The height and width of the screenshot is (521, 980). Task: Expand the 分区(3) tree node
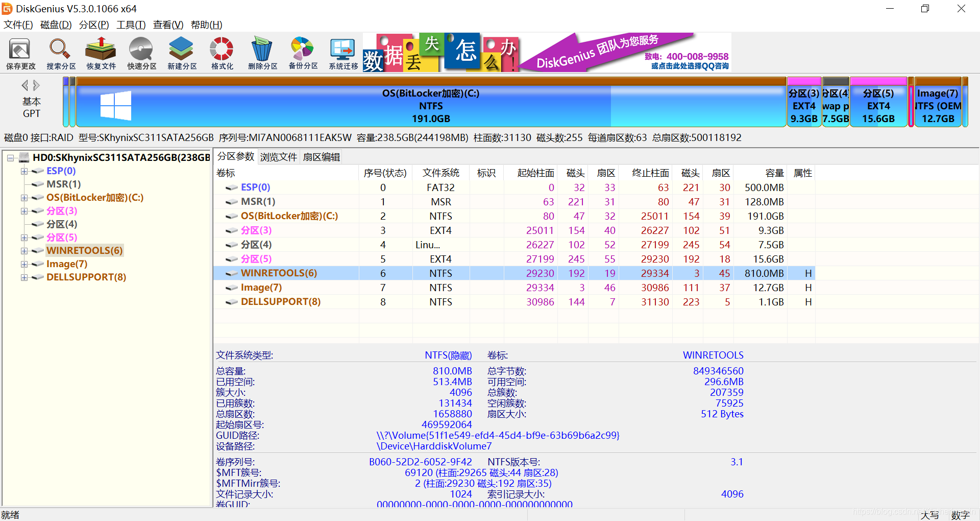(24, 211)
